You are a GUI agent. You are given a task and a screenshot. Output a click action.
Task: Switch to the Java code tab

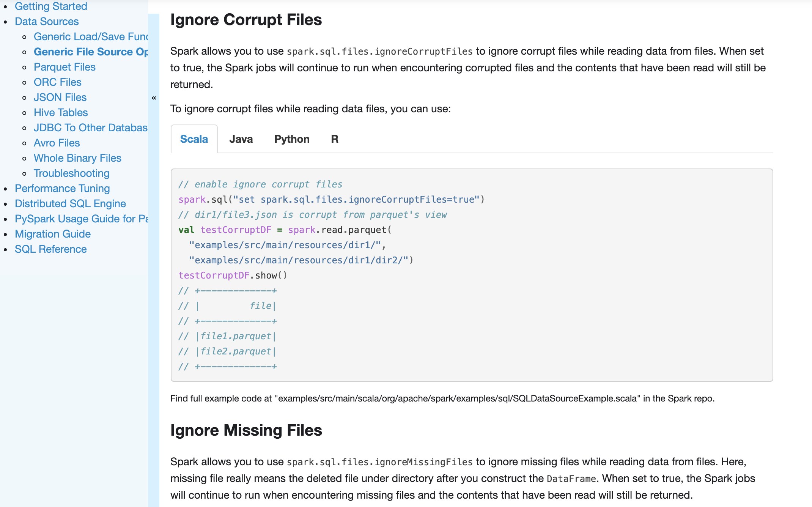[x=241, y=139]
